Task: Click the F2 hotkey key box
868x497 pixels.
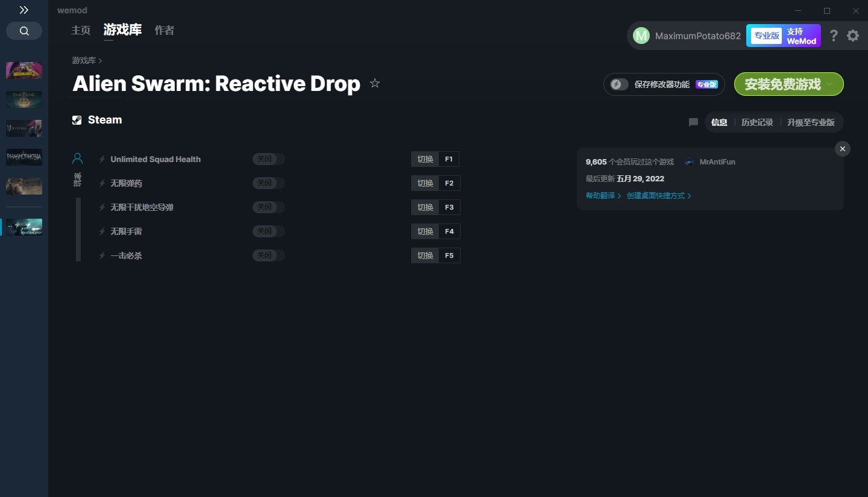Action: (x=449, y=183)
